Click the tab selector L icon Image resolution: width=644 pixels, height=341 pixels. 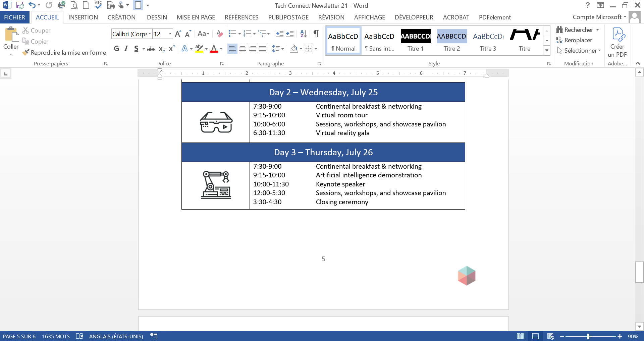pos(6,73)
